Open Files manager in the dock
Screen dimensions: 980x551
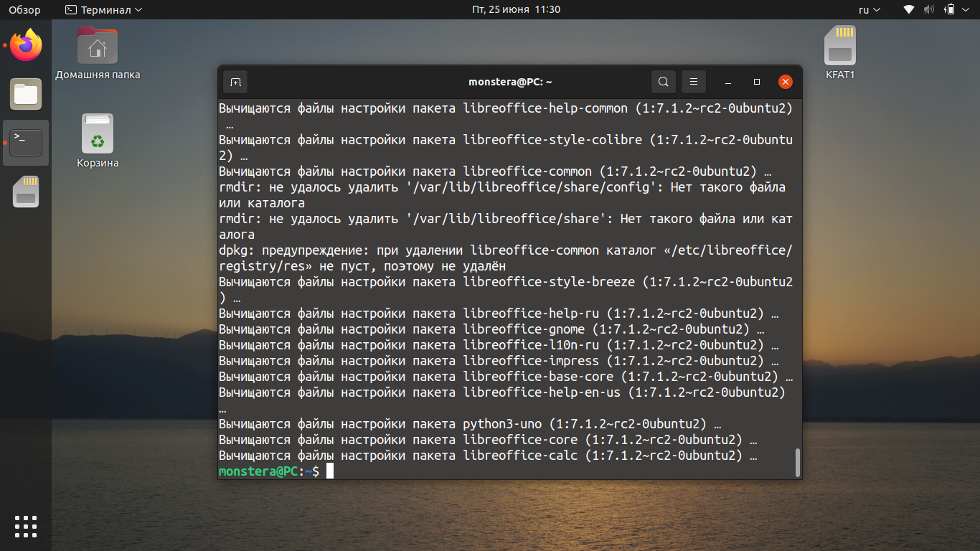pyautogui.click(x=26, y=94)
